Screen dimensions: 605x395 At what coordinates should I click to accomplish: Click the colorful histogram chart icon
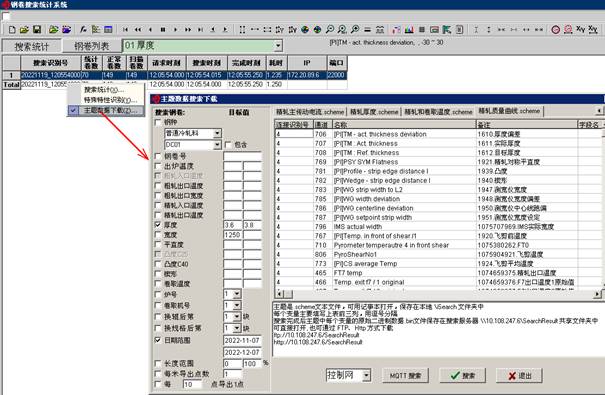click(x=409, y=29)
